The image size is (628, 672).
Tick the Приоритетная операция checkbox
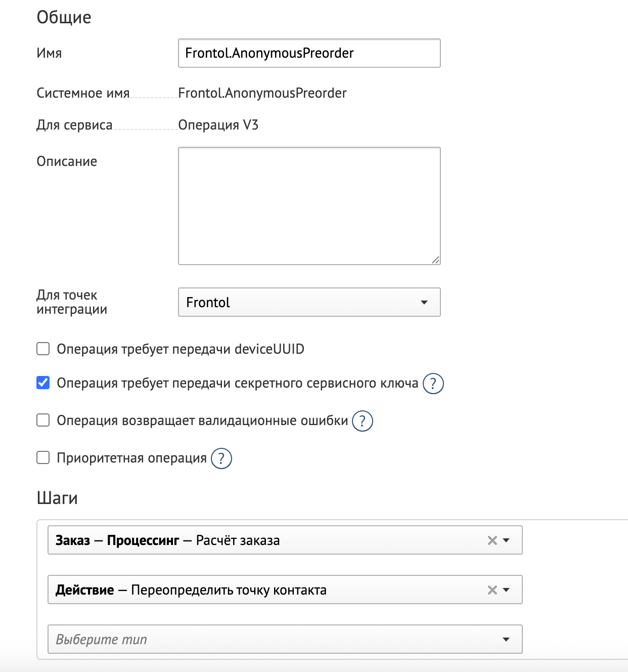click(43, 458)
